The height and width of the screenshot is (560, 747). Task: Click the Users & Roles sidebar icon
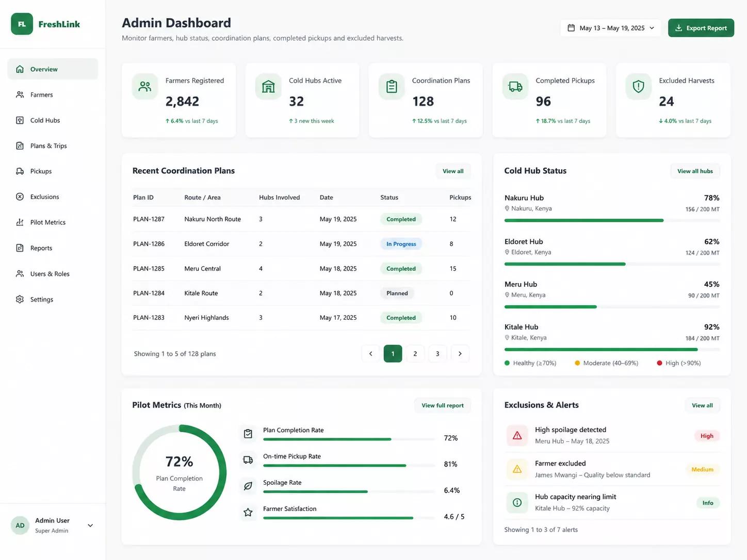tap(20, 274)
